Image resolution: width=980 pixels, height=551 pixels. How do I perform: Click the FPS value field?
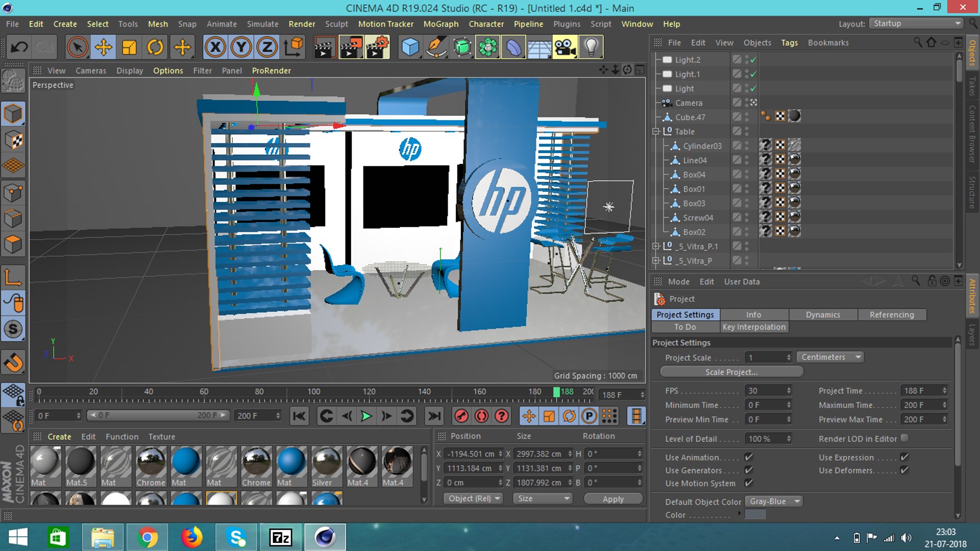pos(768,391)
